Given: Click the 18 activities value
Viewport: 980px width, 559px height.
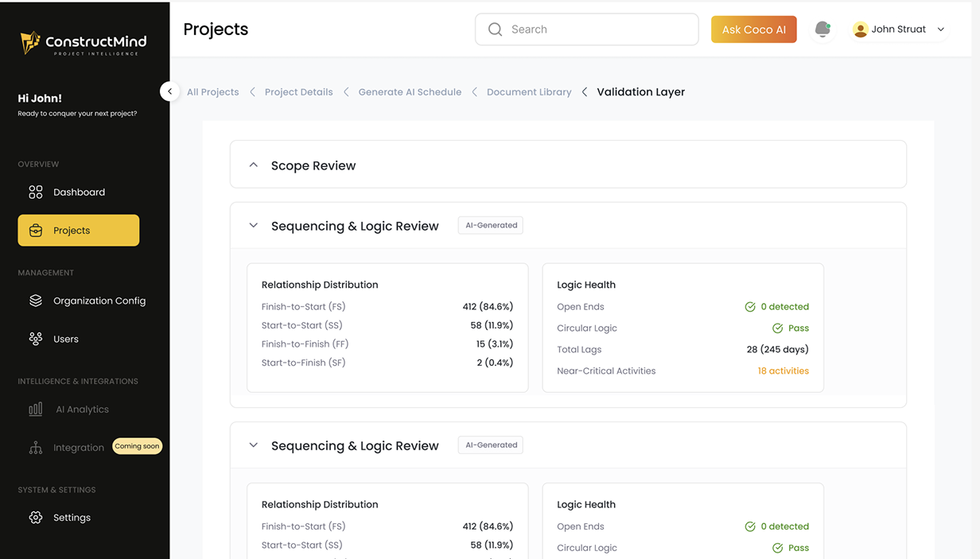Looking at the screenshot, I should point(783,371).
